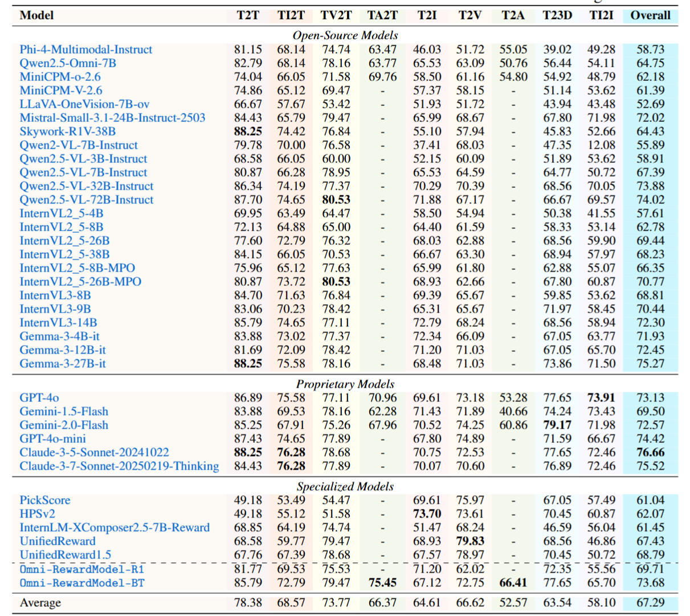Open the Qwen2.5-Omni-7B model link

[68, 63]
